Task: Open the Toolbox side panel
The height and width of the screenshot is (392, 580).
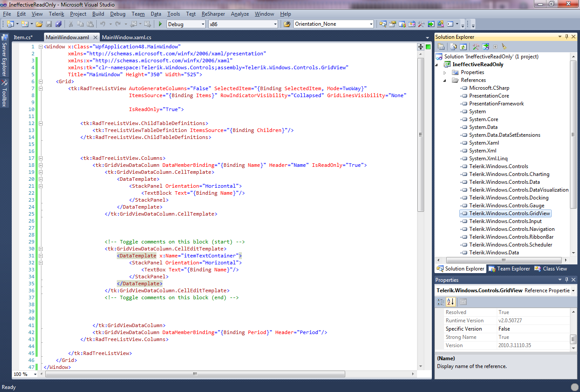Action: point(4,94)
